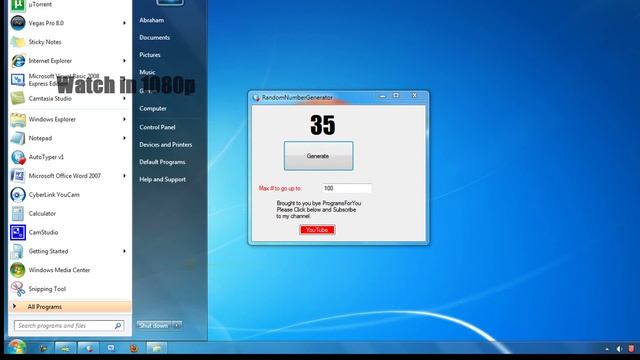Click the magnifier icon in Start search box
This screenshot has height=360, width=640.
tap(118, 325)
